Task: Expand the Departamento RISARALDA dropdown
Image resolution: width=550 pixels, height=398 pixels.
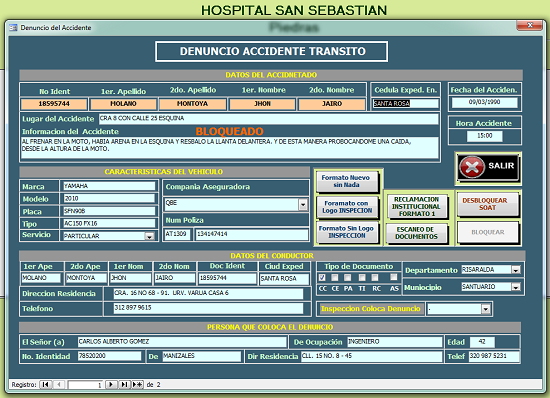Action: tap(516, 270)
